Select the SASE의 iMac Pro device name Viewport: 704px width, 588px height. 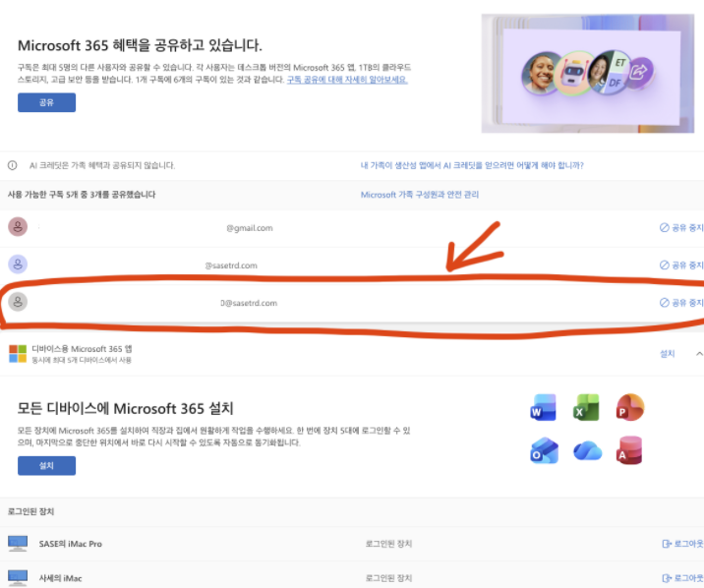pyautogui.click(x=71, y=544)
